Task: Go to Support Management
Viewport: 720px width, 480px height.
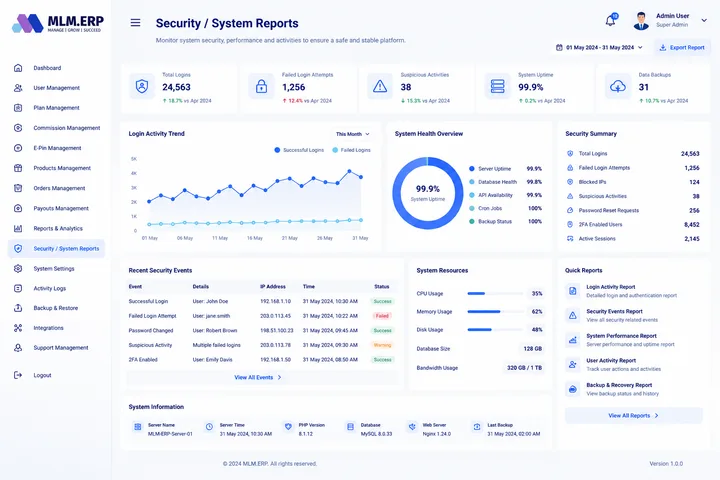Action: pyautogui.click(x=56, y=348)
